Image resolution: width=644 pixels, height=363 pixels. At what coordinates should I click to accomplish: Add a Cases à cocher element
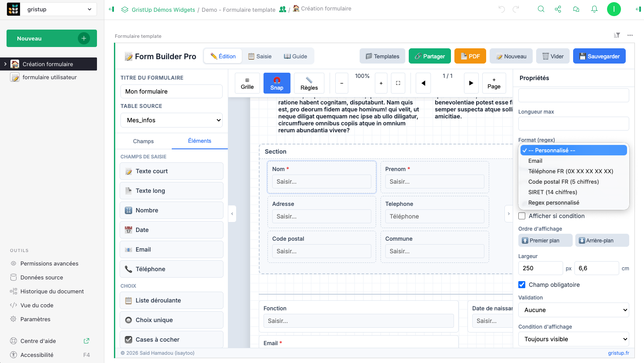[171, 339]
